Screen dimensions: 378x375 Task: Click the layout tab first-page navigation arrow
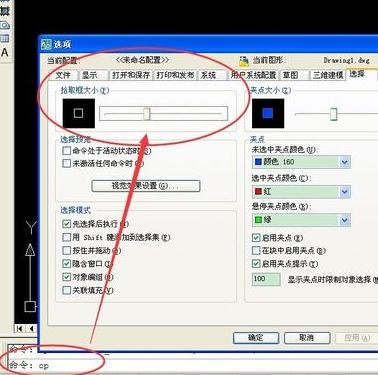coord(19,329)
